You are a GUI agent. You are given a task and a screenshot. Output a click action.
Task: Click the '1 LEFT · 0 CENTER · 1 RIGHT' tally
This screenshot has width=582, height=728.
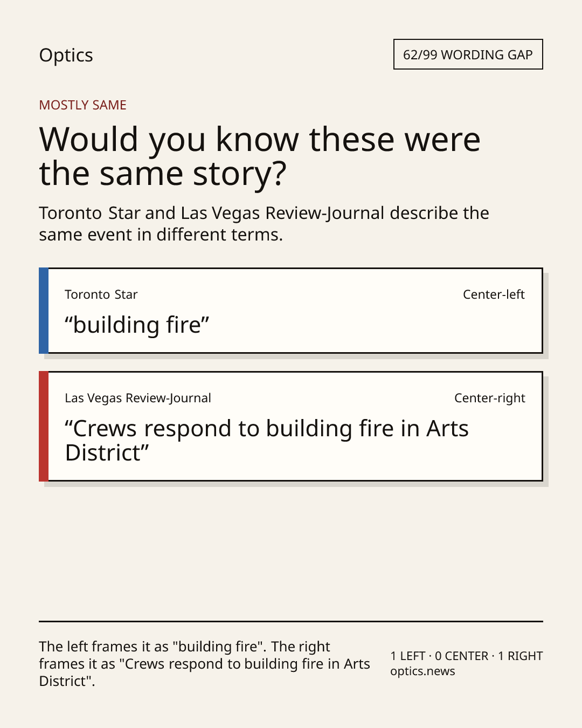[467, 656]
